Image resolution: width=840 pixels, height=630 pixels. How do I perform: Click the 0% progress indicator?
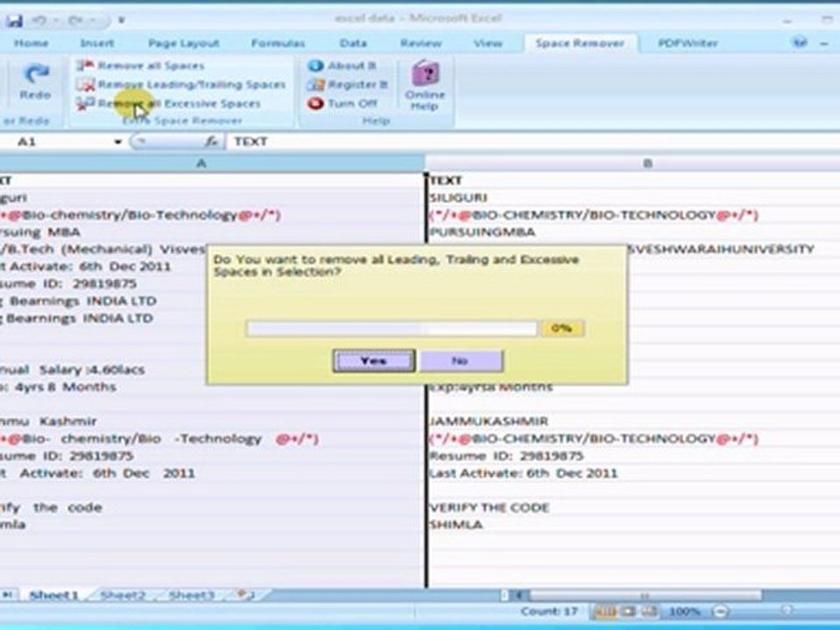tap(562, 328)
